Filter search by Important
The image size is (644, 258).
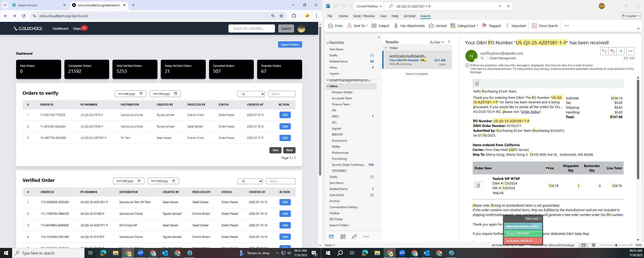(x=516, y=26)
